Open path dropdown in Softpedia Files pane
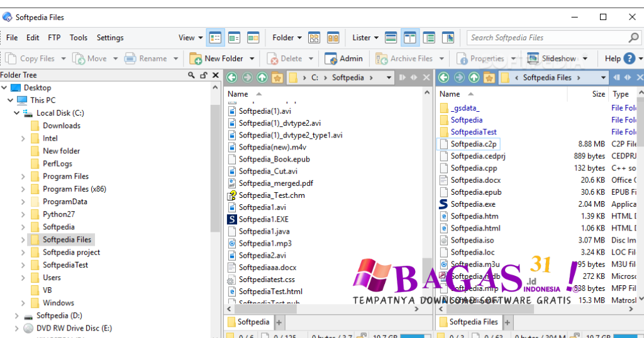644x338 pixels. click(x=603, y=77)
